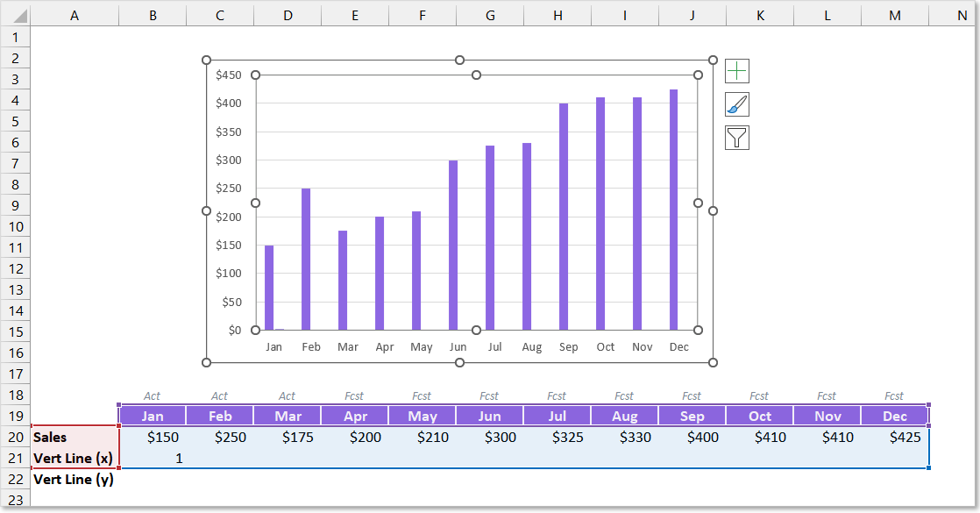The image size is (980, 513).
Task: Select column M header
Action: tap(893, 14)
